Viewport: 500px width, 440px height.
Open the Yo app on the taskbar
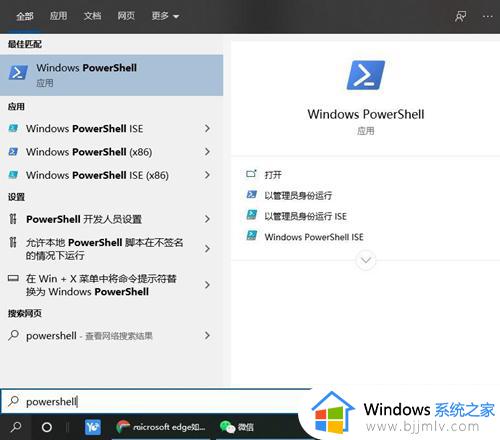[x=93, y=427]
